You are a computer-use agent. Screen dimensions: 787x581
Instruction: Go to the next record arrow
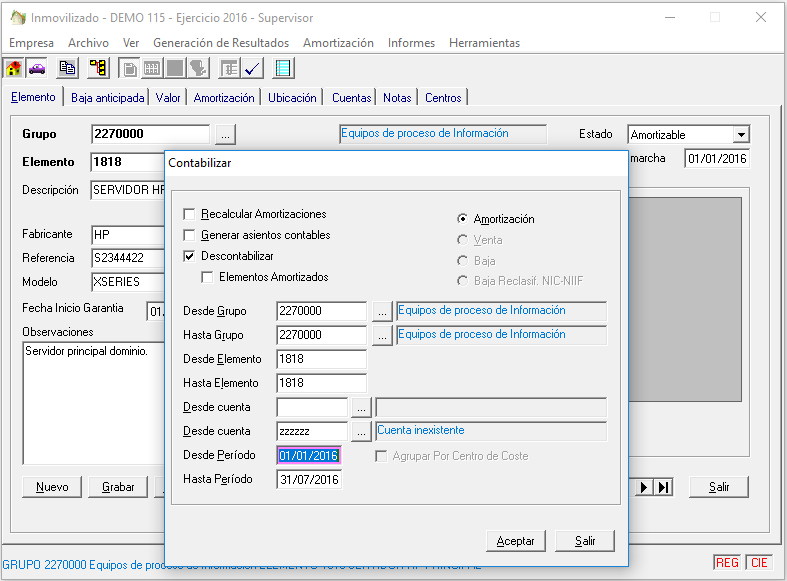[645, 487]
